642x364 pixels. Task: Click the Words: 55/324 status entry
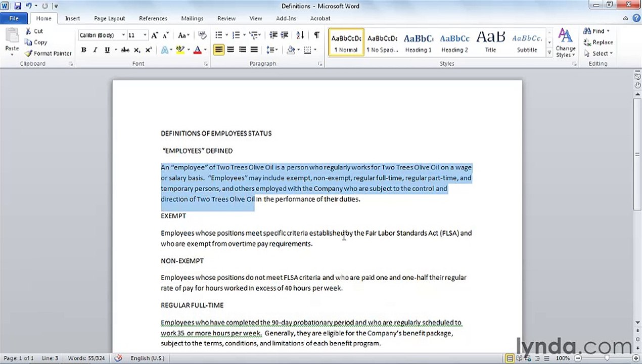tap(86, 358)
